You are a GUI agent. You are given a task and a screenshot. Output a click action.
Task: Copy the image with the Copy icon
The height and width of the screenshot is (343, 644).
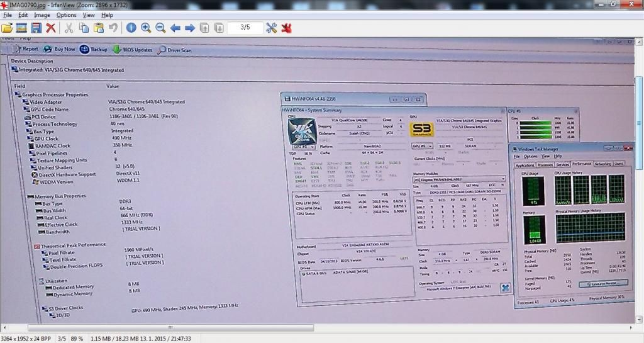[x=84, y=28]
